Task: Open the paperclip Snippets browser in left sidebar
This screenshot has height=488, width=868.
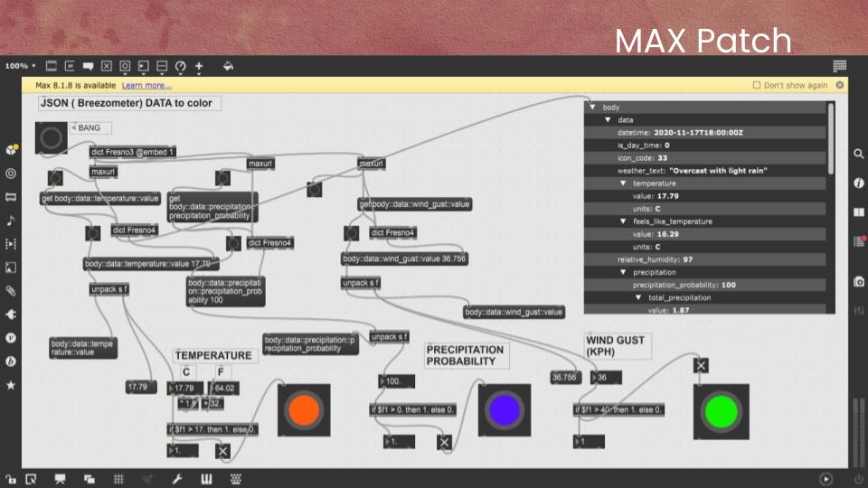Action: tap(11, 291)
